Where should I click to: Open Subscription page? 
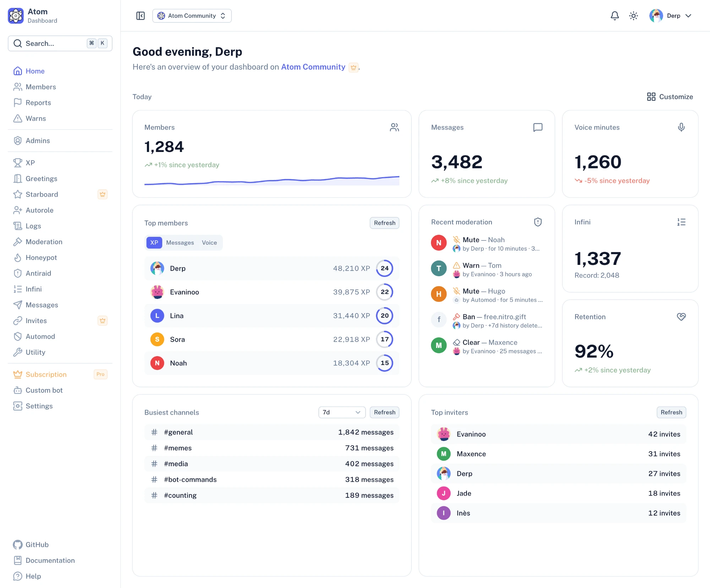point(60,375)
